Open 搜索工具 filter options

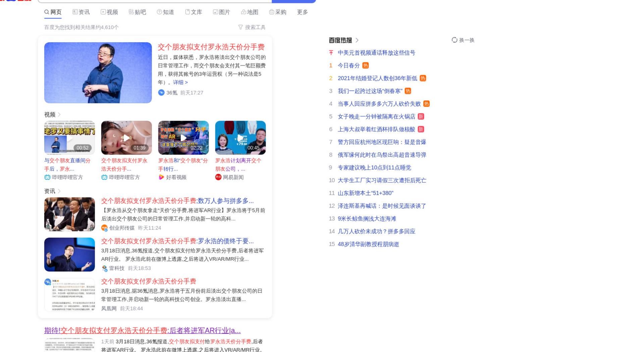point(252,27)
